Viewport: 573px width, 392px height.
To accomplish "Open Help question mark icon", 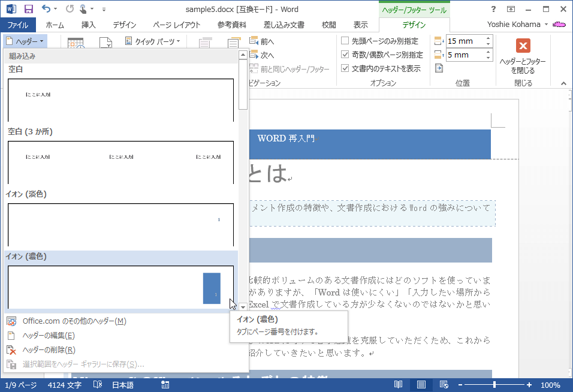I will [x=493, y=9].
